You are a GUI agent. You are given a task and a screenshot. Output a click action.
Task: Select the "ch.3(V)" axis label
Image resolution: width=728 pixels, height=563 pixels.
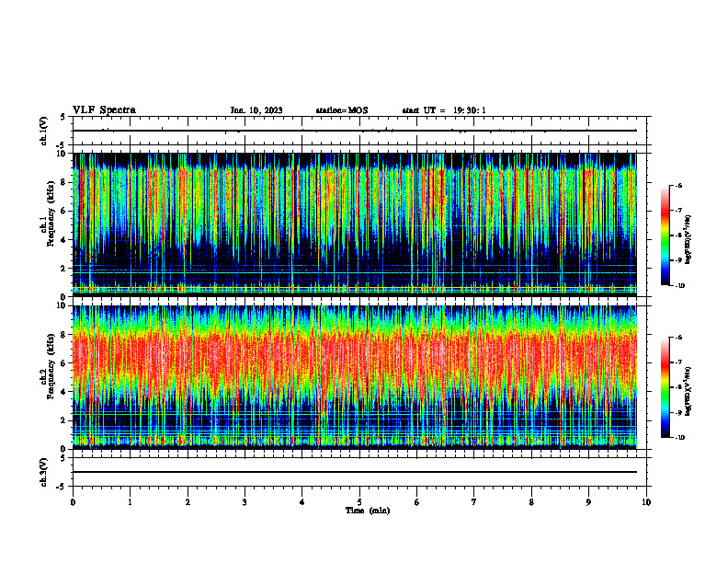[x=44, y=472]
